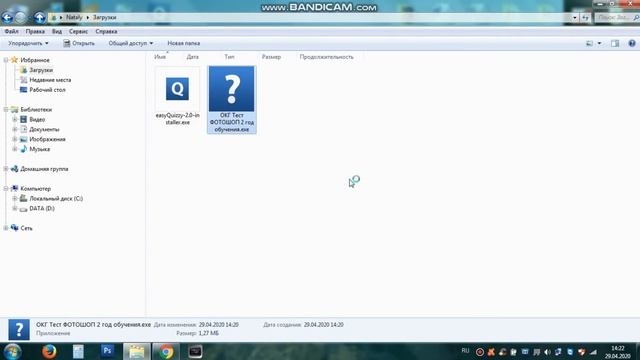This screenshot has height=360, width=640.
Task: Select Компьютер in the navigation tree
Action: pos(36,189)
